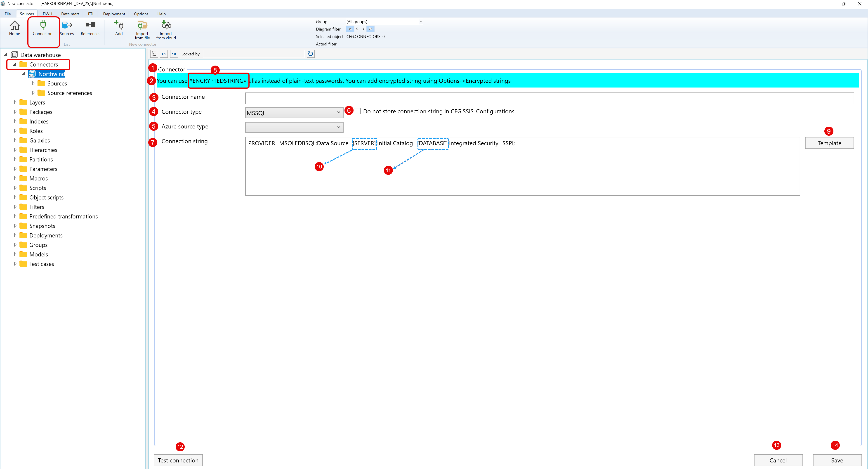Screen dimensions: 868x469
Task: Open the Options tab
Action: coord(141,14)
